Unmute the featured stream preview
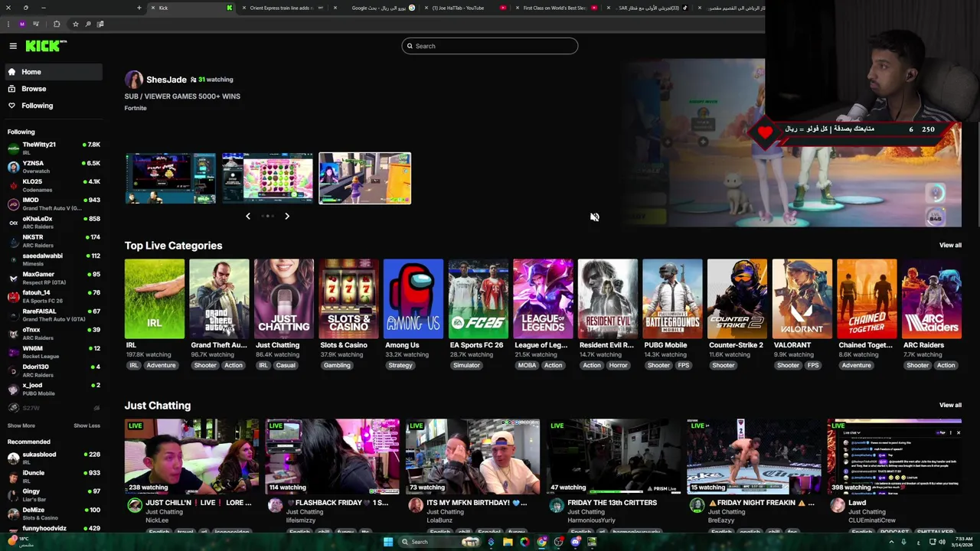Image resolution: width=980 pixels, height=551 pixels. point(595,217)
